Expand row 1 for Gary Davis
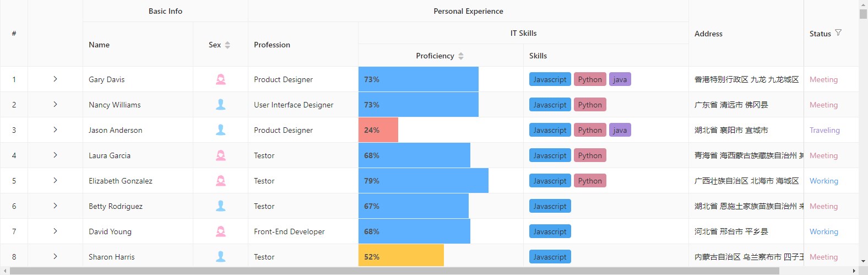The height and width of the screenshot is (275, 868). coord(55,79)
